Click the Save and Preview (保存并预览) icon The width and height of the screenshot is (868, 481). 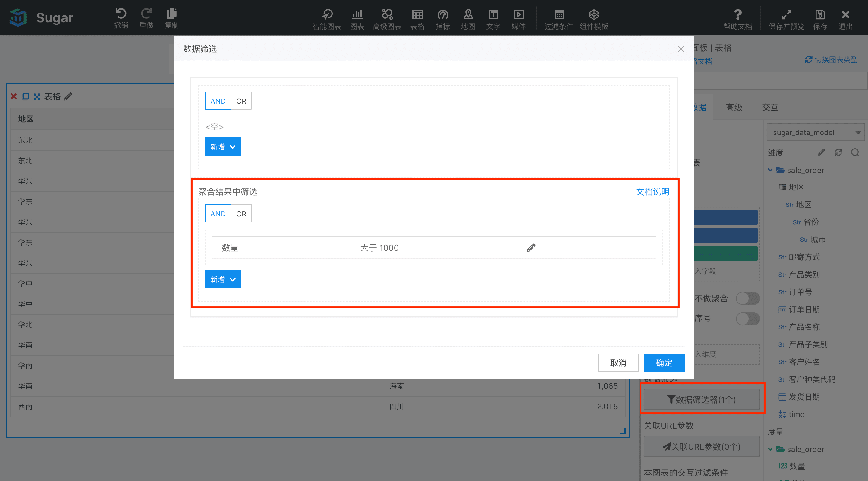(x=786, y=19)
